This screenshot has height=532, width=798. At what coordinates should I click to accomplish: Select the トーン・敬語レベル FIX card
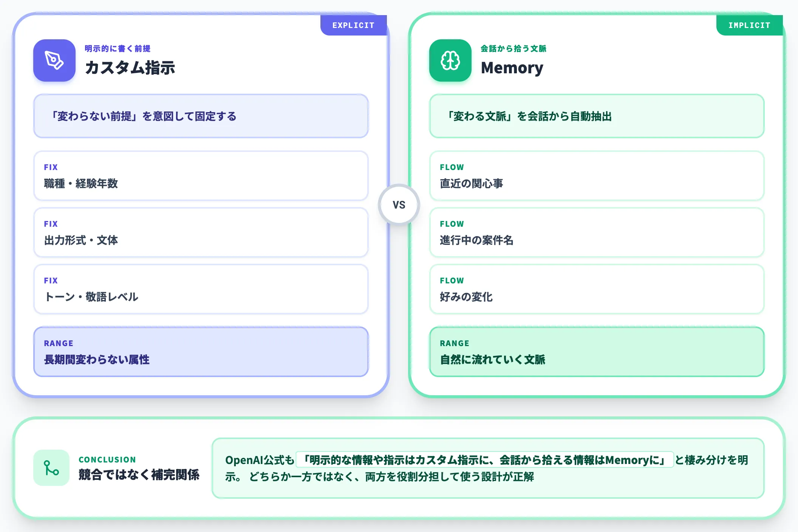[201, 289]
